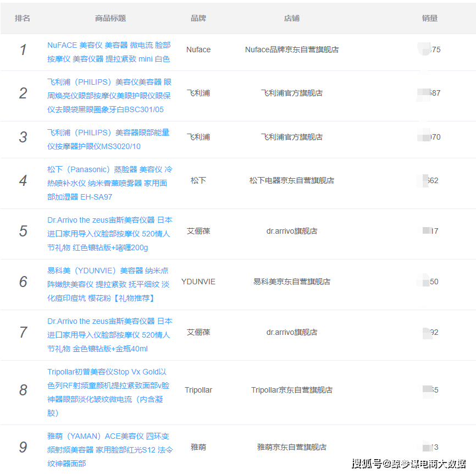The image size is (476, 474).
Task: Click the 品牌 column header
Action: [x=198, y=18]
